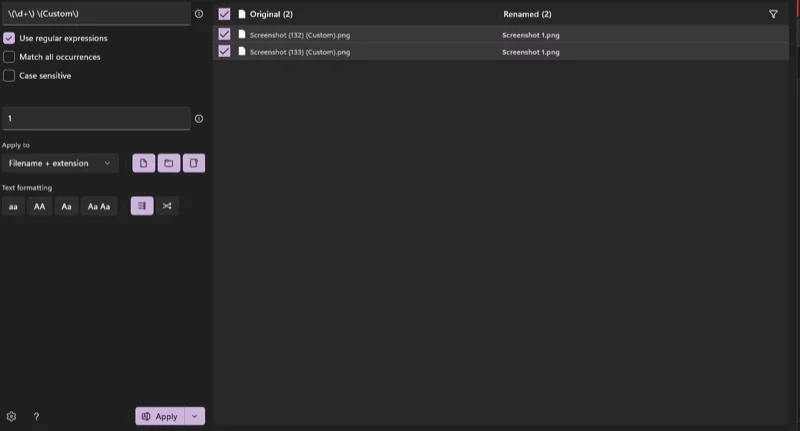Toggle select-all checkbox in header

pos(224,14)
